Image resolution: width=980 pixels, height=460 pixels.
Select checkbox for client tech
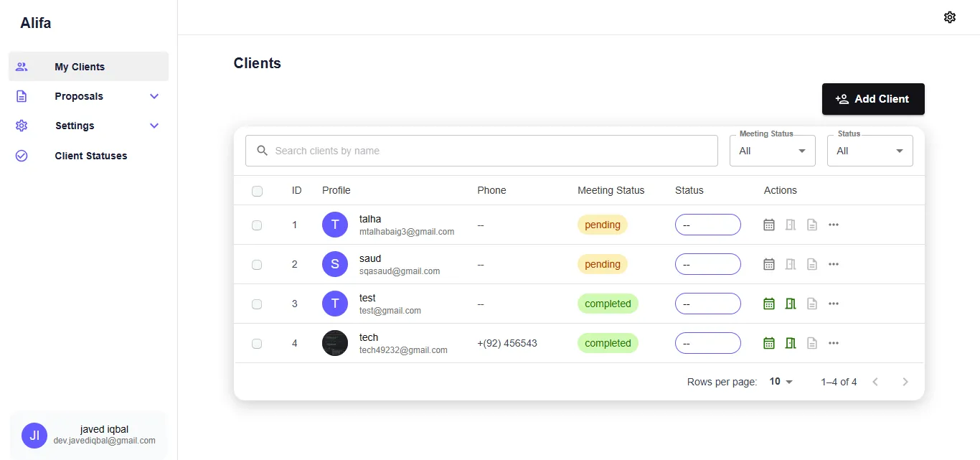tap(257, 344)
